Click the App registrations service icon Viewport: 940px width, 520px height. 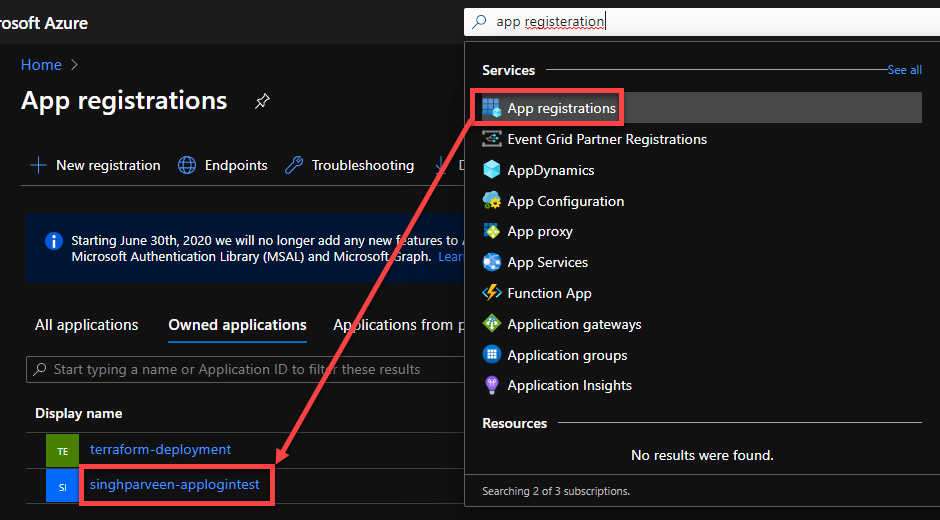coord(492,108)
